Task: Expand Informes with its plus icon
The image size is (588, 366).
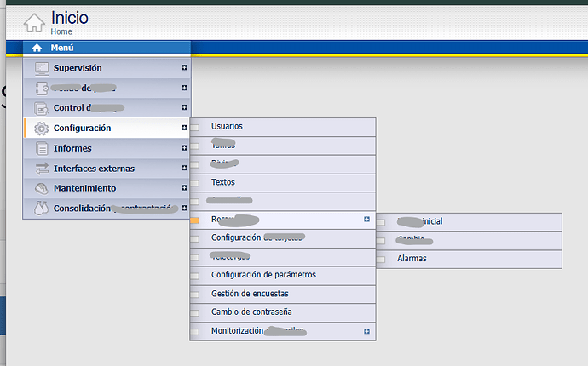Action: (x=184, y=148)
